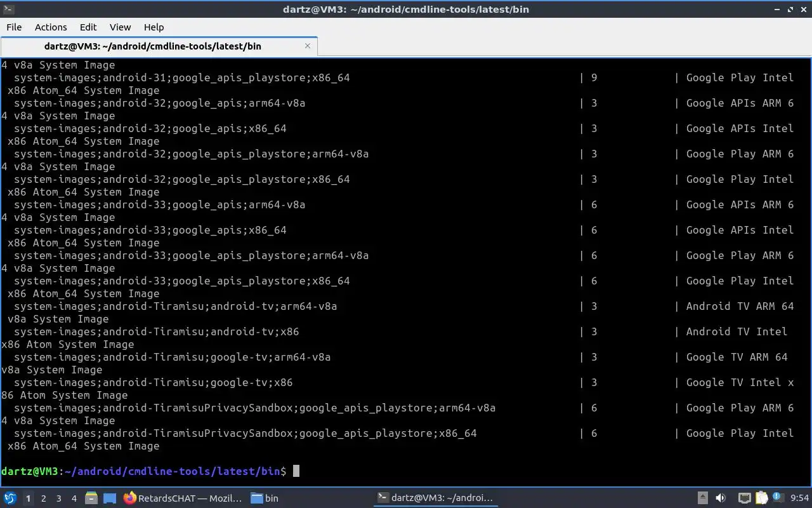Click title bar text dartz@VM3 path
The image size is (812, 508).
point(406,9)
